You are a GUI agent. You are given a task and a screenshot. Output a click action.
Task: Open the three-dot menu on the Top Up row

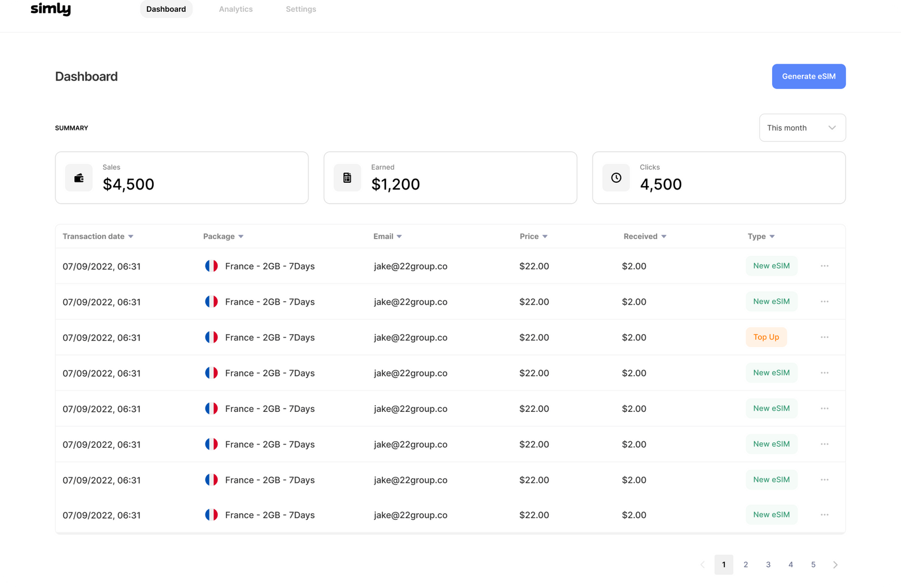click(824, 337)
